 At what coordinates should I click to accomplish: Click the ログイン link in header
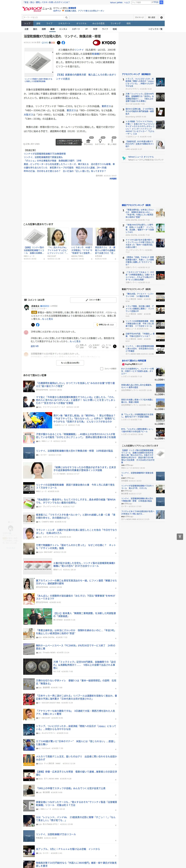pos(57,11)
